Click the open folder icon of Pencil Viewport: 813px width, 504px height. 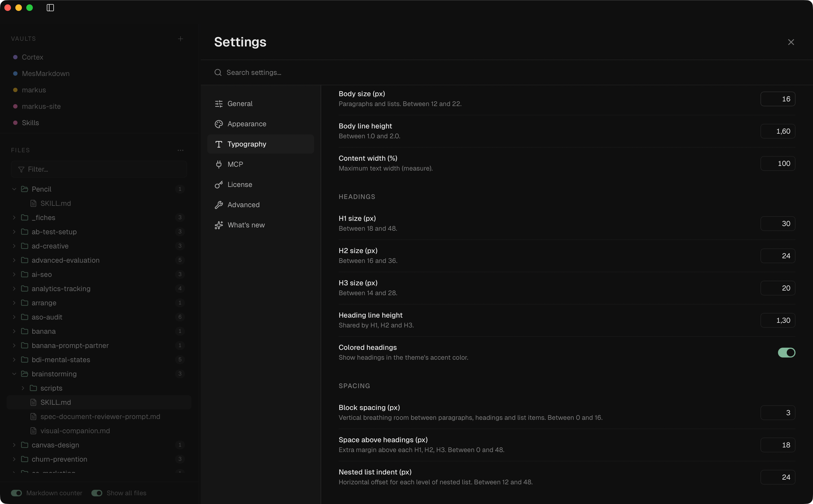point(25,189)
